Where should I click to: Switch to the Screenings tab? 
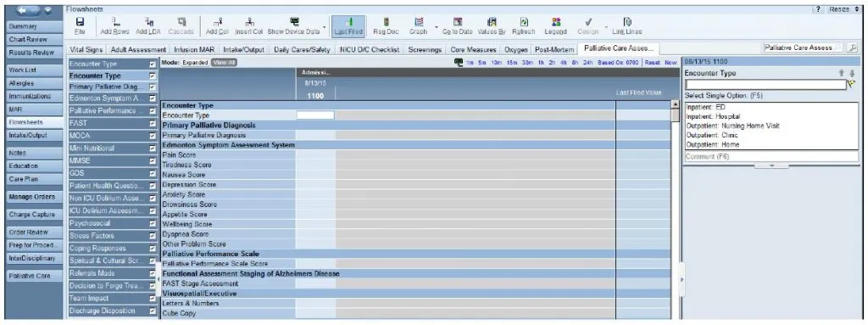[425, 49]
